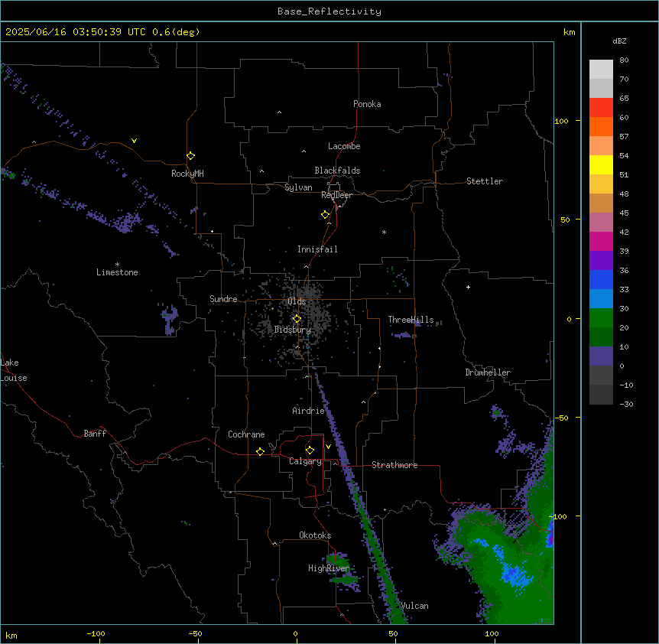Select the Drumheller label
The image size is (659, 644).
(x=488, y=372)
